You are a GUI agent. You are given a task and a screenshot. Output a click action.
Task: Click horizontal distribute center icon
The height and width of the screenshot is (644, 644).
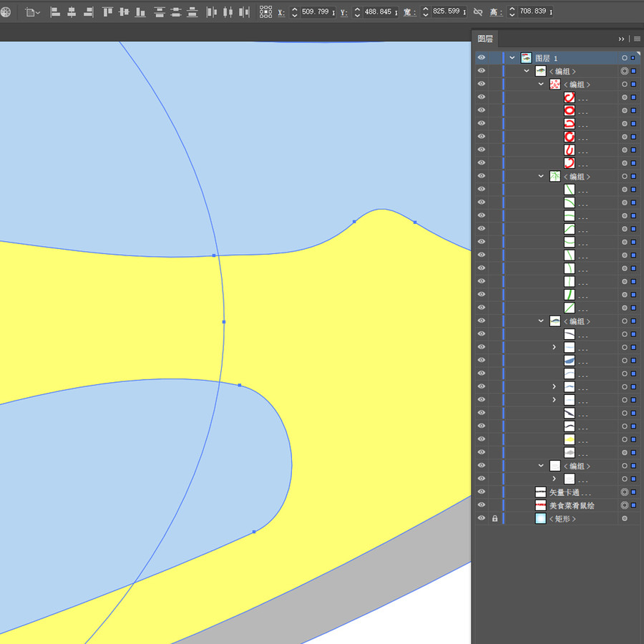pos(228,12)
